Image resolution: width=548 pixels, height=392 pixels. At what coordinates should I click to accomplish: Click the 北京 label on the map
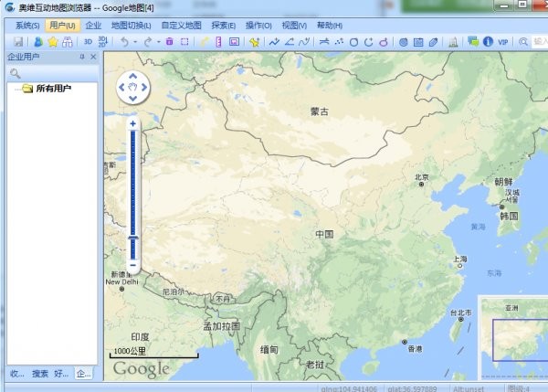tap(421, 177)
